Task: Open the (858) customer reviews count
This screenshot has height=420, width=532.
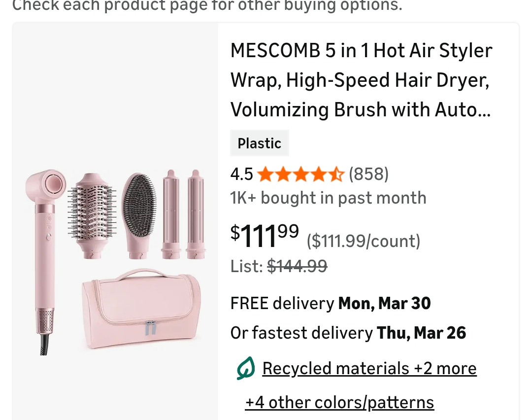Action: [x=368, y=174]
